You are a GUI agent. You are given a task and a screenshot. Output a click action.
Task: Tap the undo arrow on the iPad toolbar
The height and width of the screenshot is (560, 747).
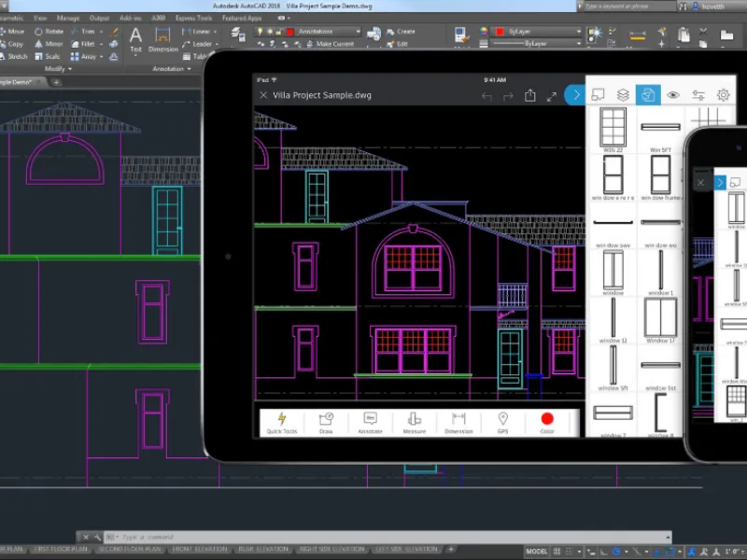point(486,96)
